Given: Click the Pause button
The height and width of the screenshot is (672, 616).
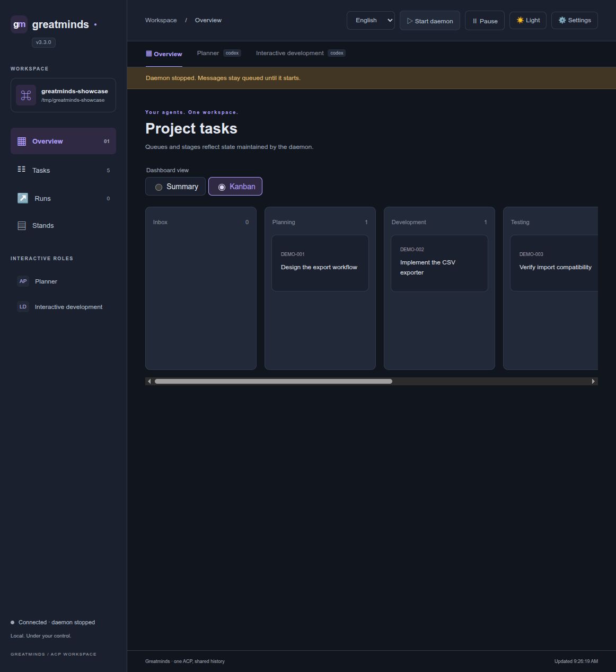Looking at the screenshot, I should [x=485, y=21].
